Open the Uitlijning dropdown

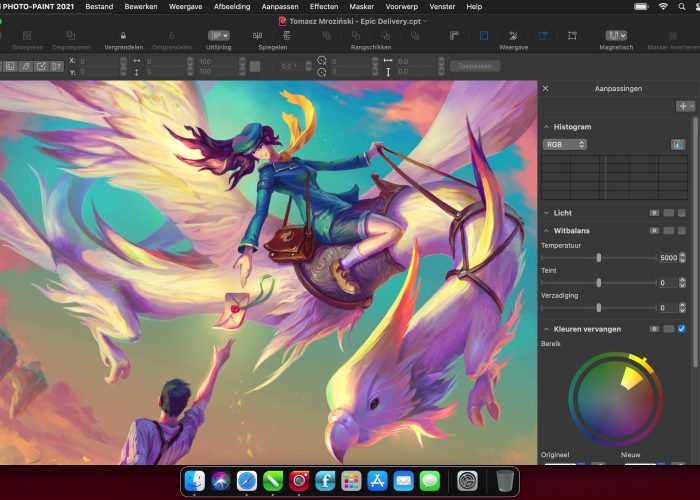(x=219, y=36)
